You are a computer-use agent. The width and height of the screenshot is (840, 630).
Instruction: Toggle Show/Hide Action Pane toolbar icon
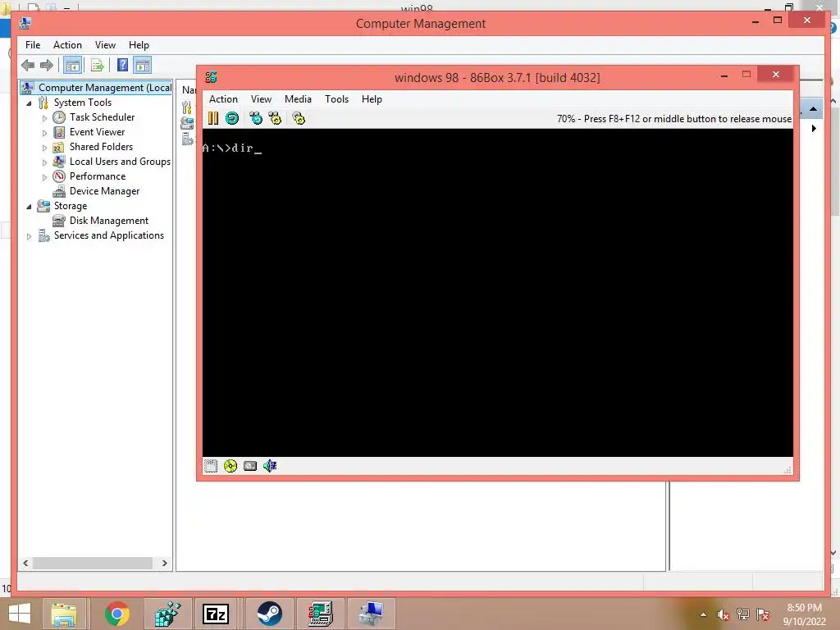(x=143, y=66)
